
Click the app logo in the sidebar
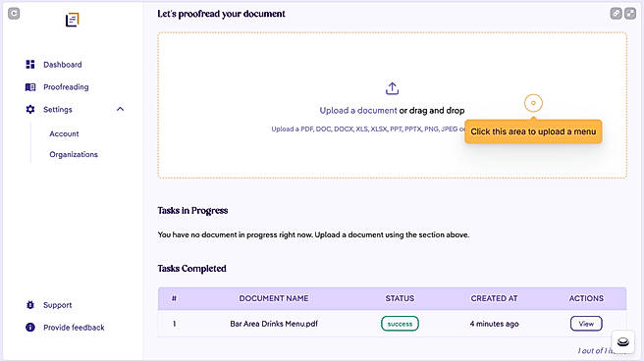[73, 20]
